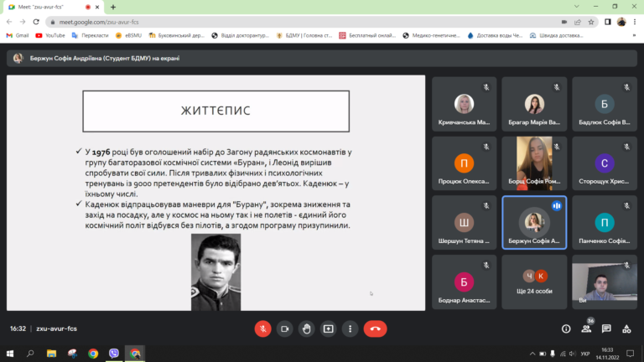Screen dimensions: 644x362
Task: Open the Activities panel icon
Action: [x=626, y=328]
